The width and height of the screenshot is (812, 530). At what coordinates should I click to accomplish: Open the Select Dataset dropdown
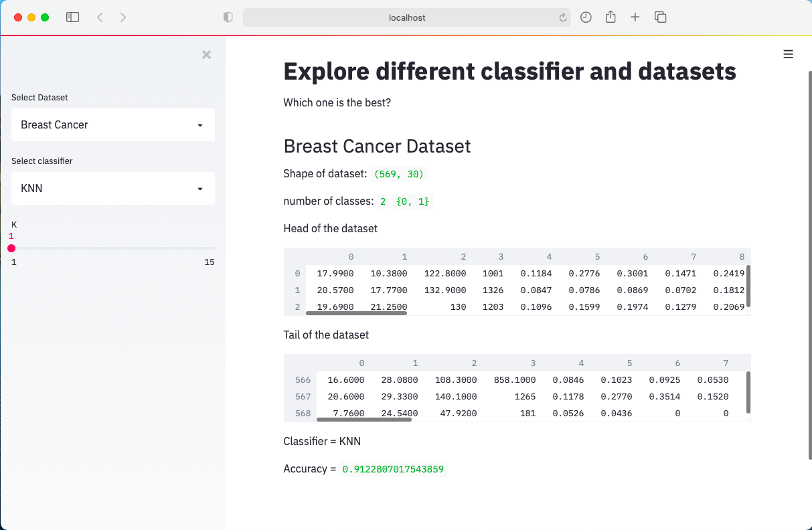(112, 124)
